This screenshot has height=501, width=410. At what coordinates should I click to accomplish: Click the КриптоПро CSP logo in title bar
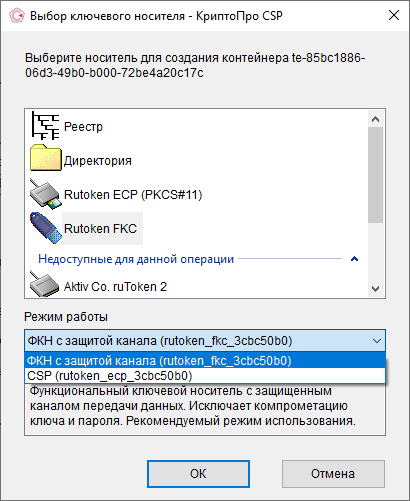pyautogui.click(x=17, y=16)
